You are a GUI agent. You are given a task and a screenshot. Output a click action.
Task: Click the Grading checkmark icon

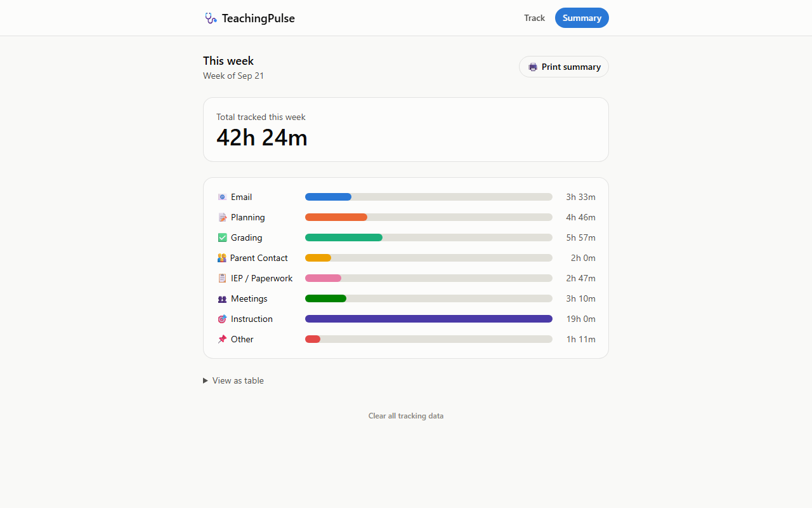pos(222,237)
